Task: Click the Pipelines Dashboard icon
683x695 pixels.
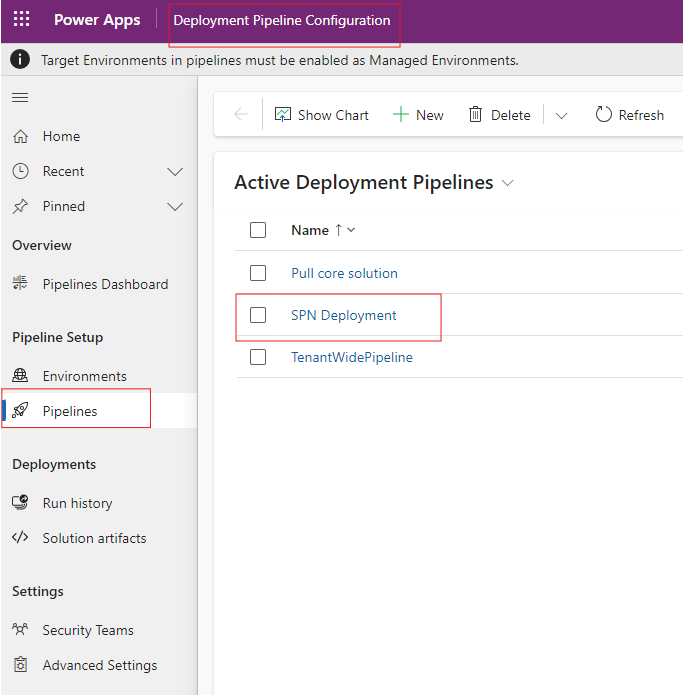Action: (20, 284)
